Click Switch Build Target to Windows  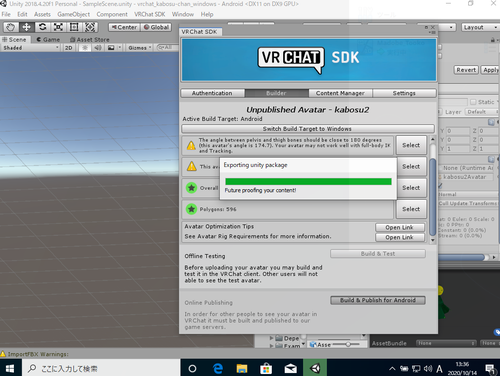(x=308, y=129)
